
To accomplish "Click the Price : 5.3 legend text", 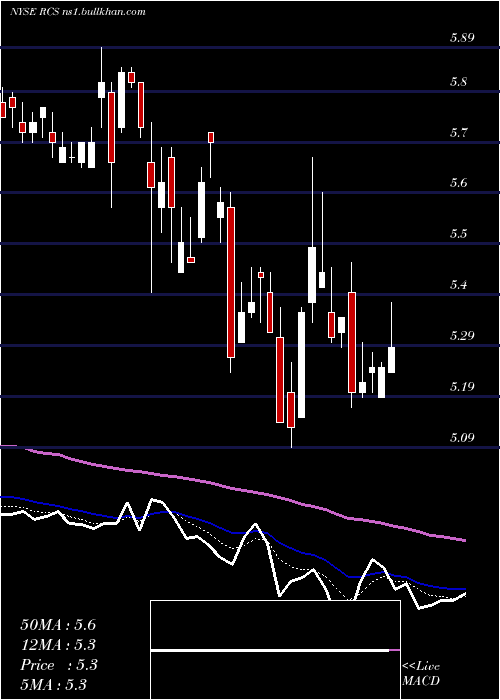I will click(59, 665).
